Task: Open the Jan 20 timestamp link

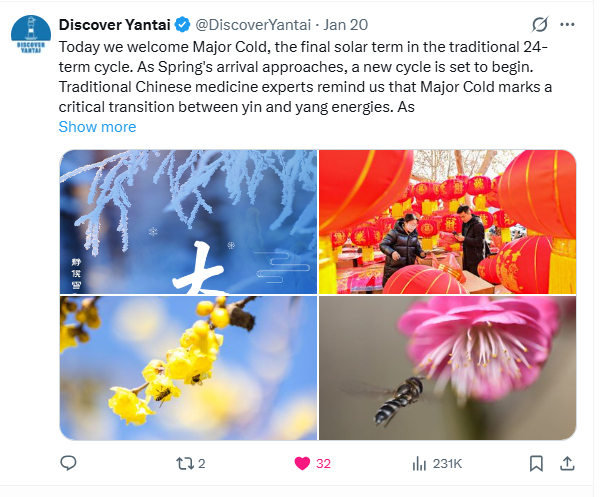Action: [345, 25]
